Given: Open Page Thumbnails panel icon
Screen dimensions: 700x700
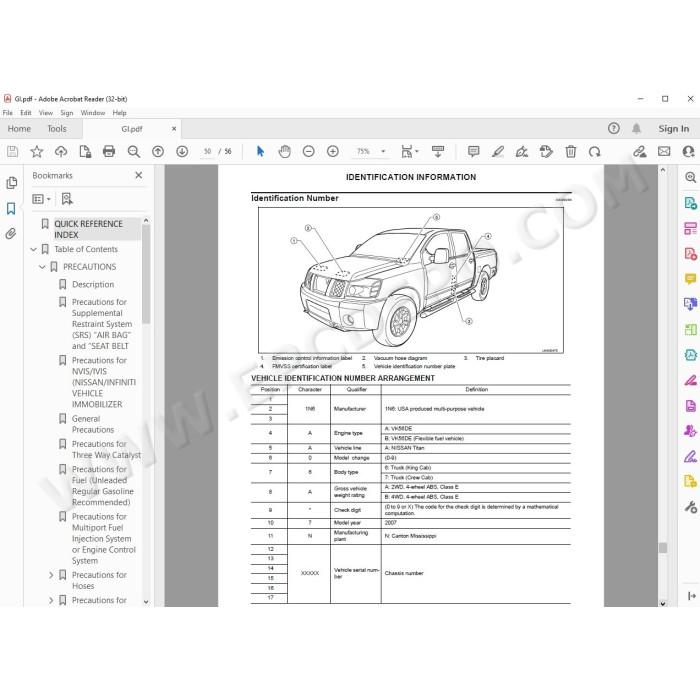Looking at the screenshot, I should coord(11,183).
